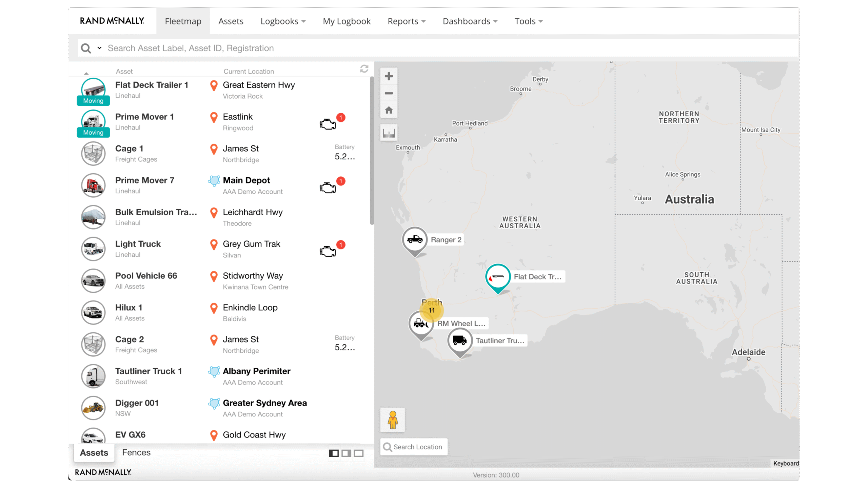The width and height of the screenshot is (868, 488).
Task: Select the EV GX6 asset name
Action: (130, 435)
